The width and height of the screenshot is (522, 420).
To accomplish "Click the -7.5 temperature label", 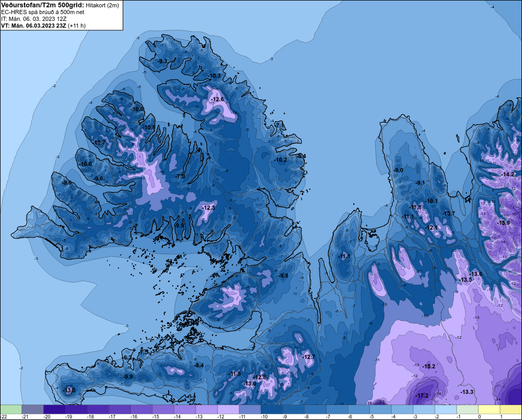I will coord(144,352).
